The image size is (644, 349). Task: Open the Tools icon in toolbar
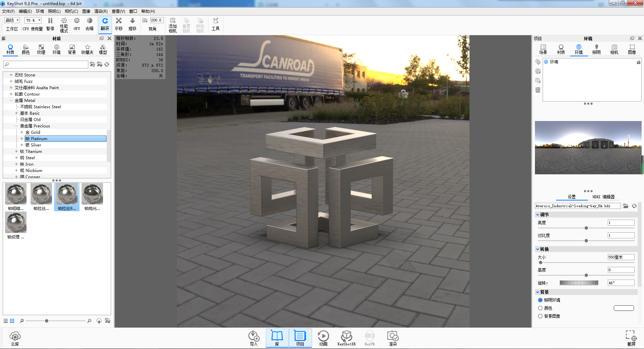point(215,21)
